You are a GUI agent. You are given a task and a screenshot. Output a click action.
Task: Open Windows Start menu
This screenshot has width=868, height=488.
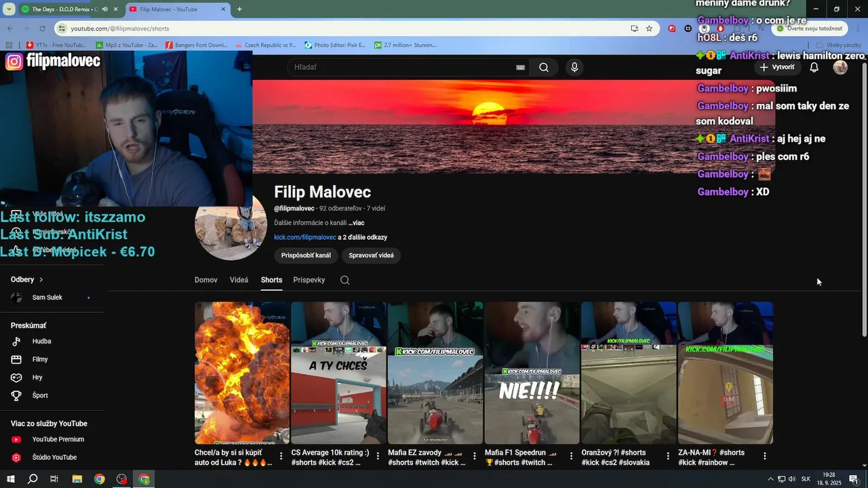(x=12, y=479)
